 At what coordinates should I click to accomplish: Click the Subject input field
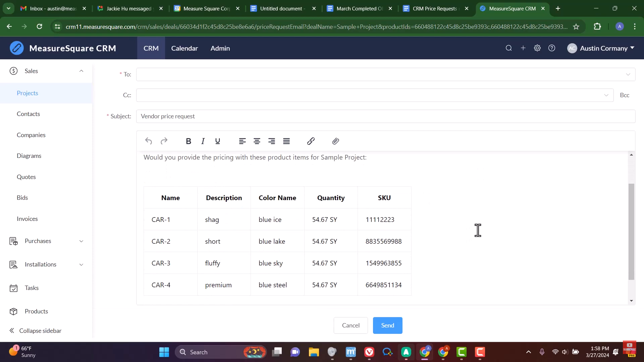(385, 116)
